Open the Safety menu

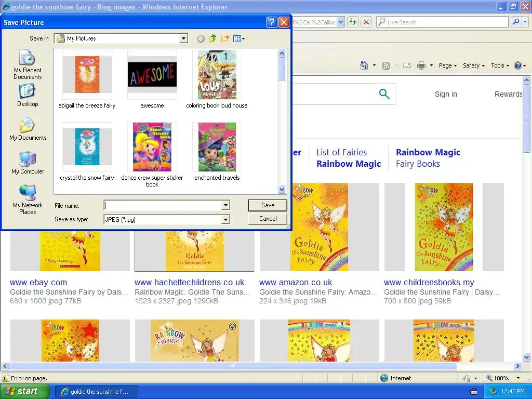click(x=474, y=65)
